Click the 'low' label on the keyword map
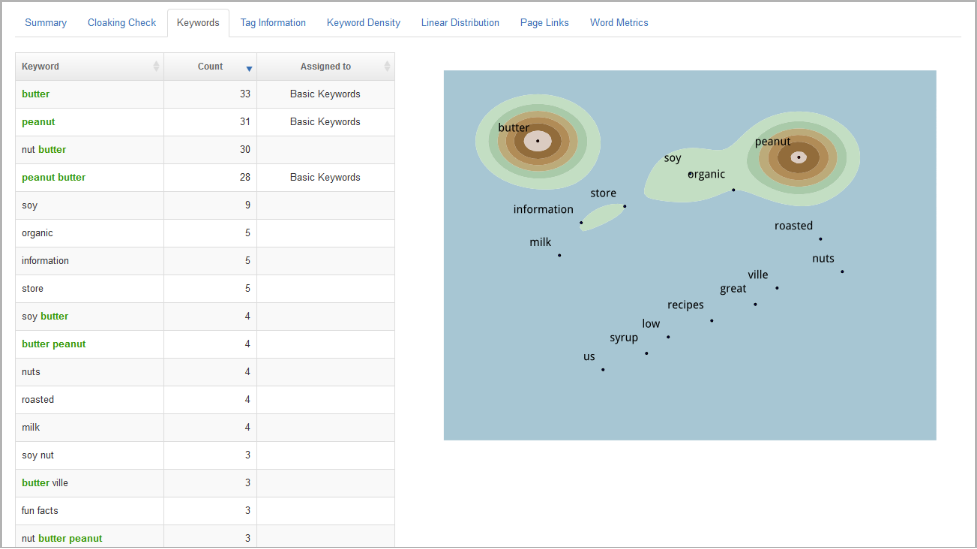The image size is (977, 549). click(651, 324)
